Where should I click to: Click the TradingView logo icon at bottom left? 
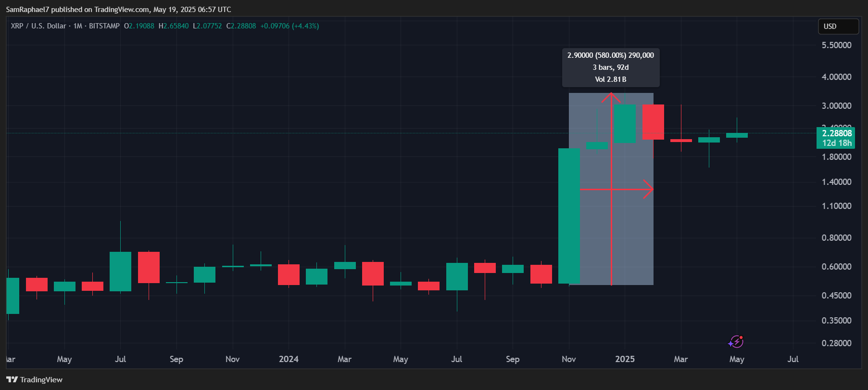pyautogui.click(x=12, y=379)
